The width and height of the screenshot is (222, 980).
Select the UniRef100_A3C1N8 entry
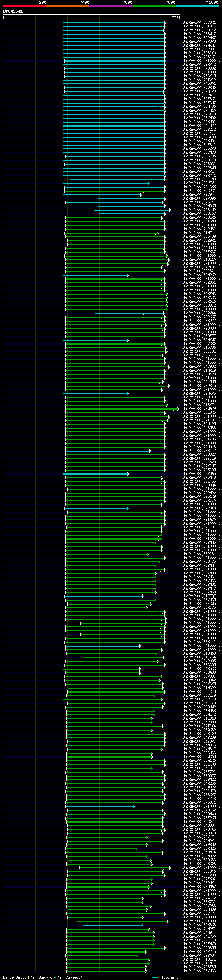tap(199, 179)
